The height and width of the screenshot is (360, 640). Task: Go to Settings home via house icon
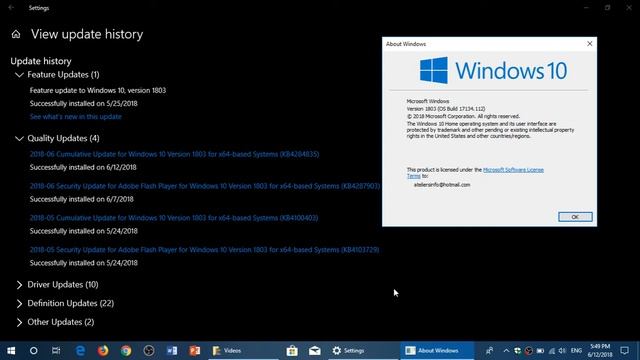(16, 34)
